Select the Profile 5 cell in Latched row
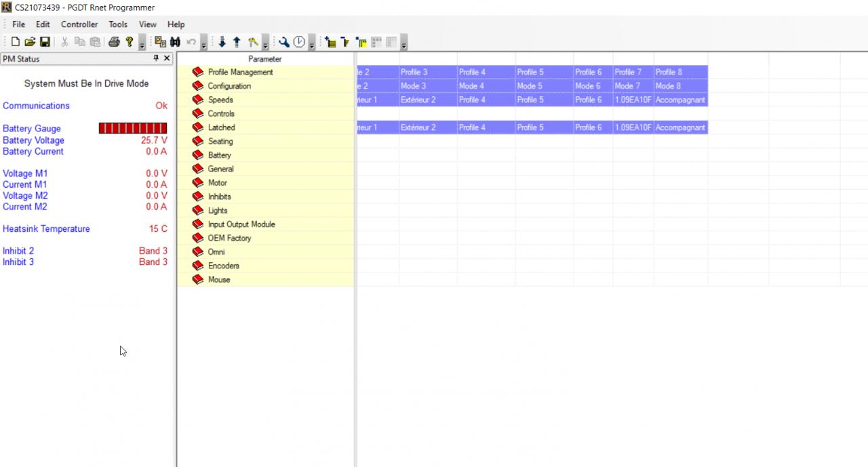The image size is (868, 467). point(545,127)
